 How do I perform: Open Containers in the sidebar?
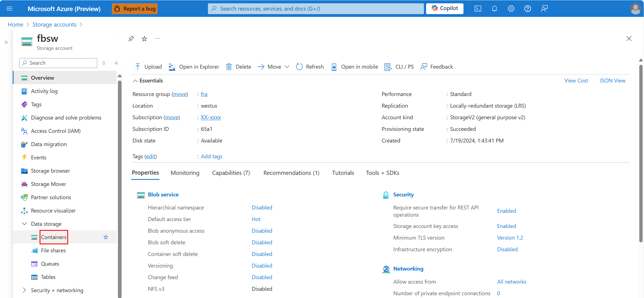tap(54, 237)
